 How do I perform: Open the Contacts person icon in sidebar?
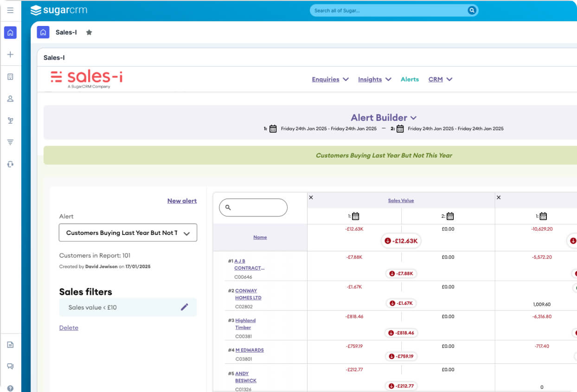tap(10, 99)
